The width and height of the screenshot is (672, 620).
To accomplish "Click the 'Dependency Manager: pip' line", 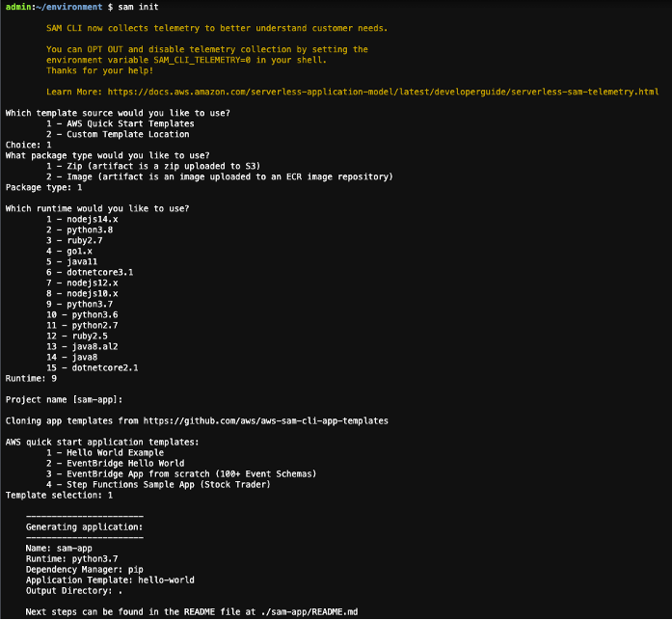I will click(85, 570).
